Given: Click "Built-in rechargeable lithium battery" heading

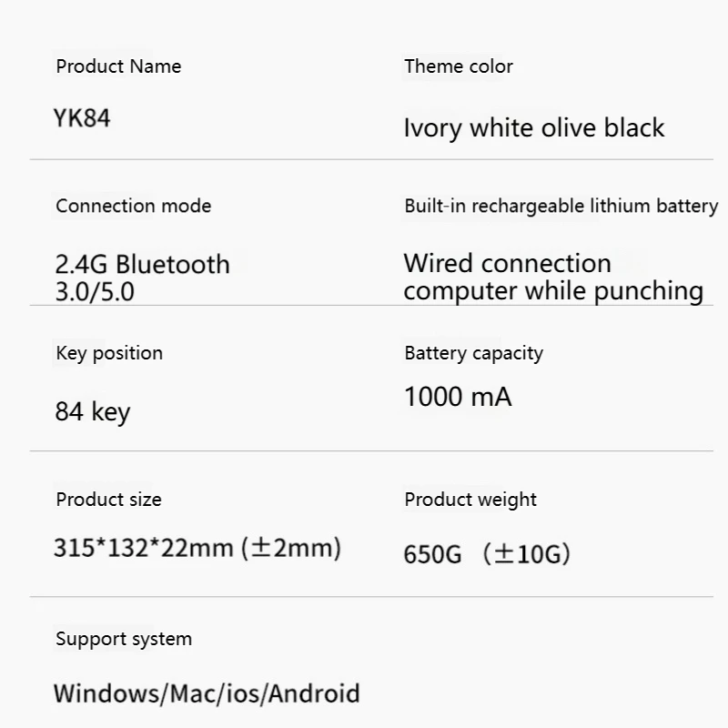Looking at the screenshot, I should point(561,206).
